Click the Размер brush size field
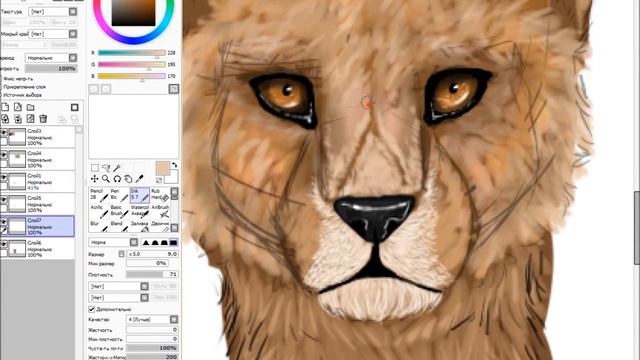This screenshot has height=360, width=640. pos(152,254)
